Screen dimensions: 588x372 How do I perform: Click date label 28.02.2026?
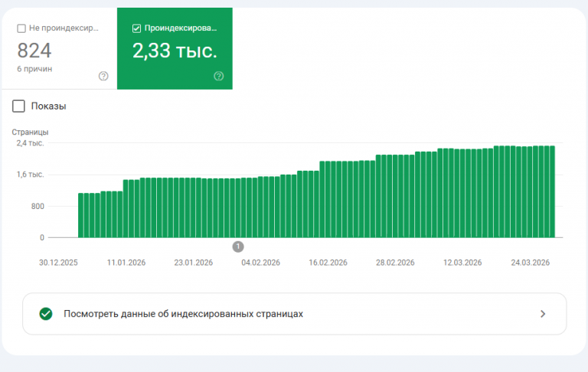tap(395, 263)
